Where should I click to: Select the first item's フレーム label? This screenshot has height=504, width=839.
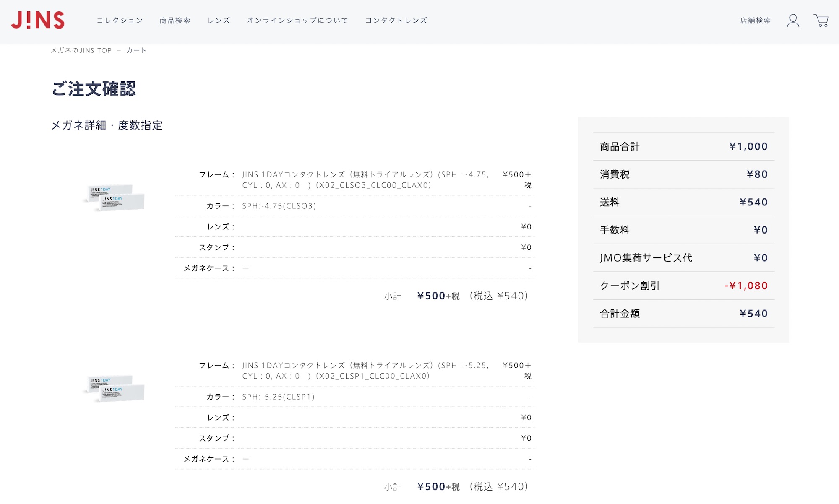point(217,174)
